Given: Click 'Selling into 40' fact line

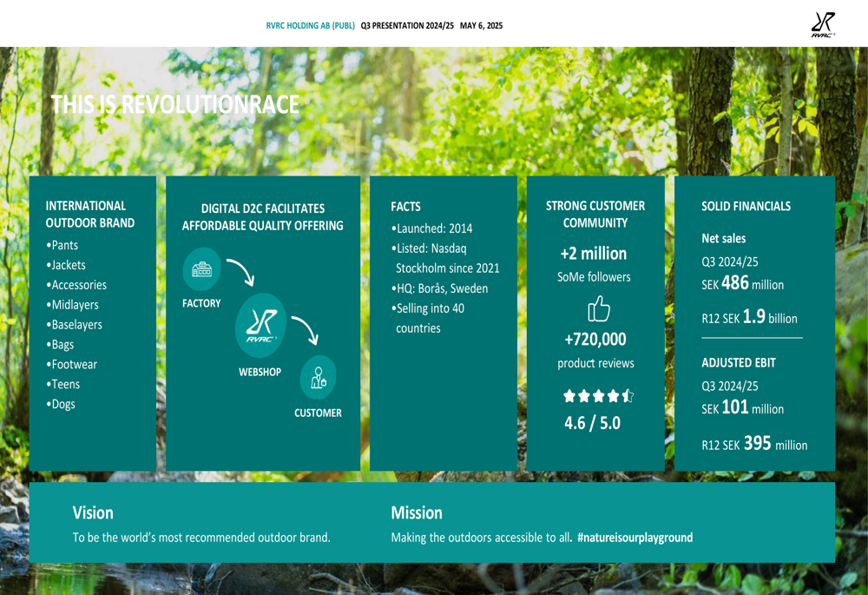Looking at the screenshot, I should point(428,308).
